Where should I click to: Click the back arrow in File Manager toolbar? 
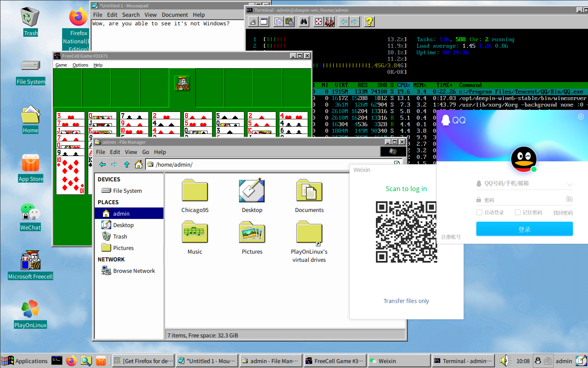point(103,165)
